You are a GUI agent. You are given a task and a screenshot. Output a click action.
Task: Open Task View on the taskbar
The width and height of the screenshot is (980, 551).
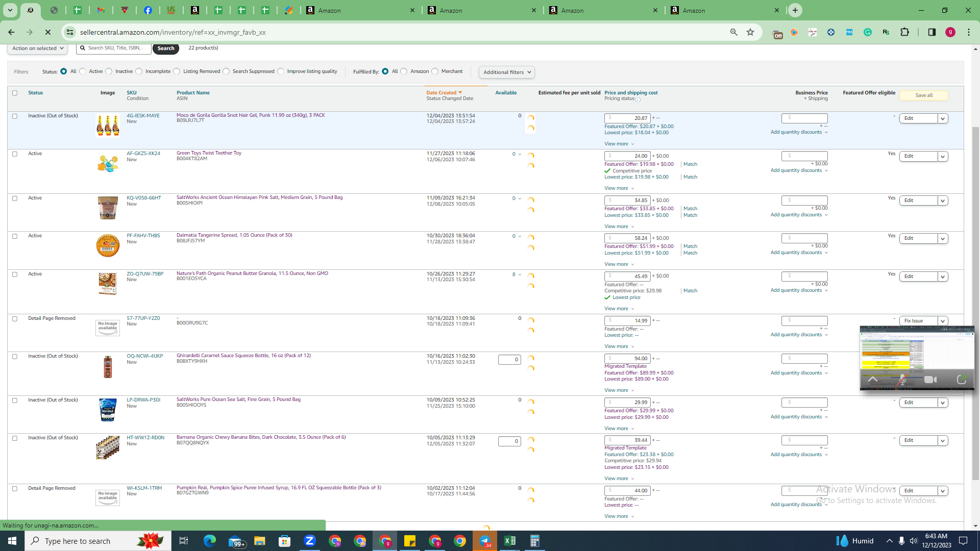[184, 541]
